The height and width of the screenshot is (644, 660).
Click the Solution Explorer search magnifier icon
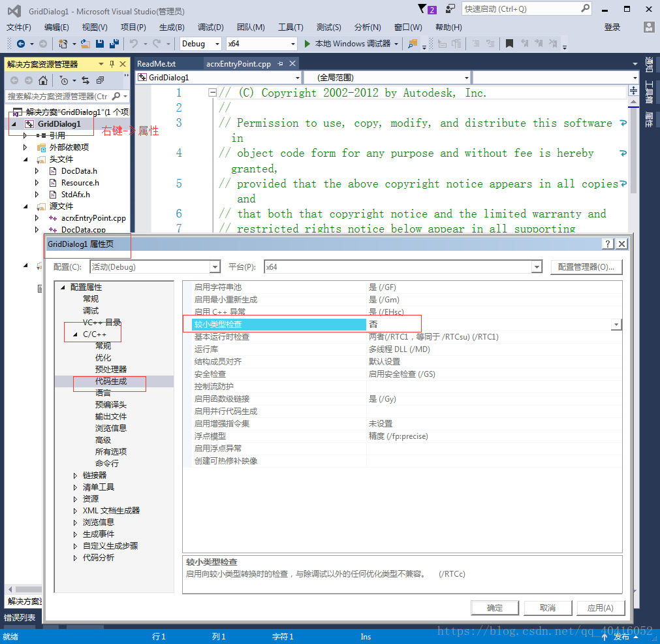(117, 97)
